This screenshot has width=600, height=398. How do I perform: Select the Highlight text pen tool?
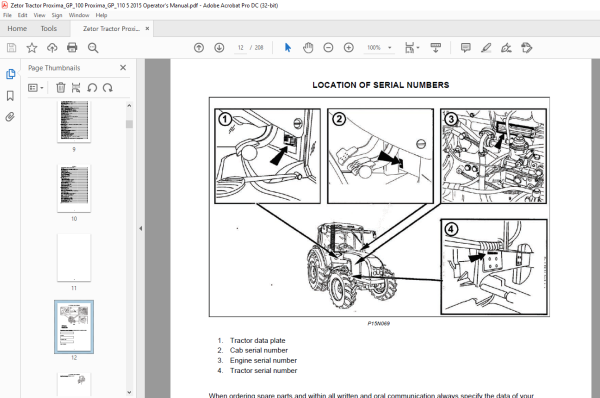point(486,48)
